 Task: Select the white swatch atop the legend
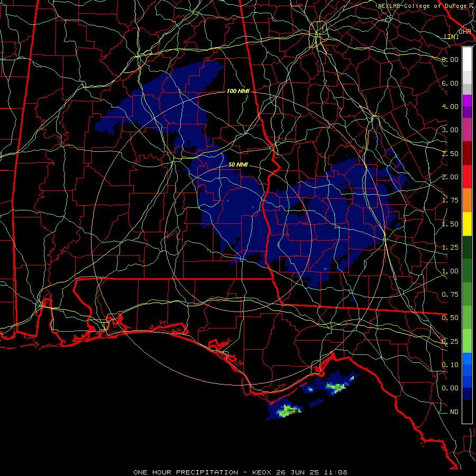(467, 59)
